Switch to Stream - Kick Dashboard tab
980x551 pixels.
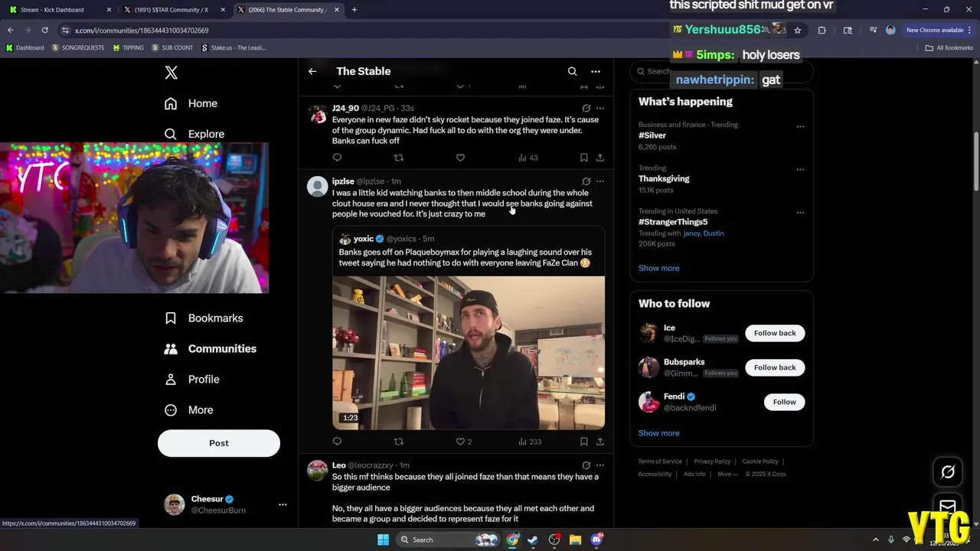point(58,10)
